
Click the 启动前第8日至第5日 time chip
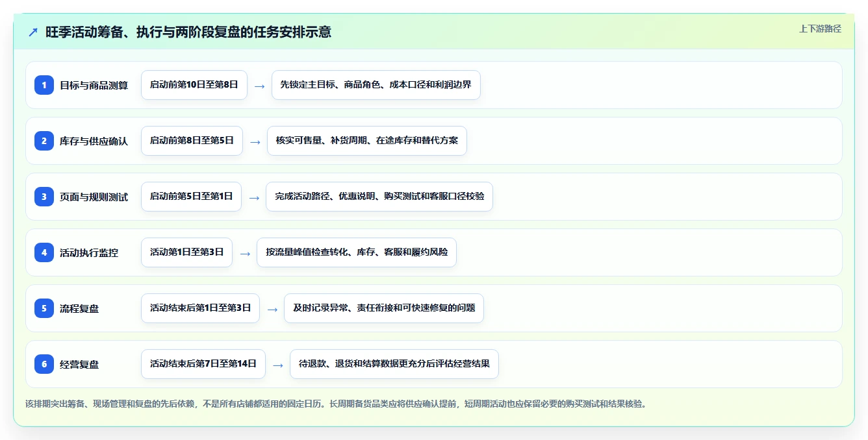point(192,141)
